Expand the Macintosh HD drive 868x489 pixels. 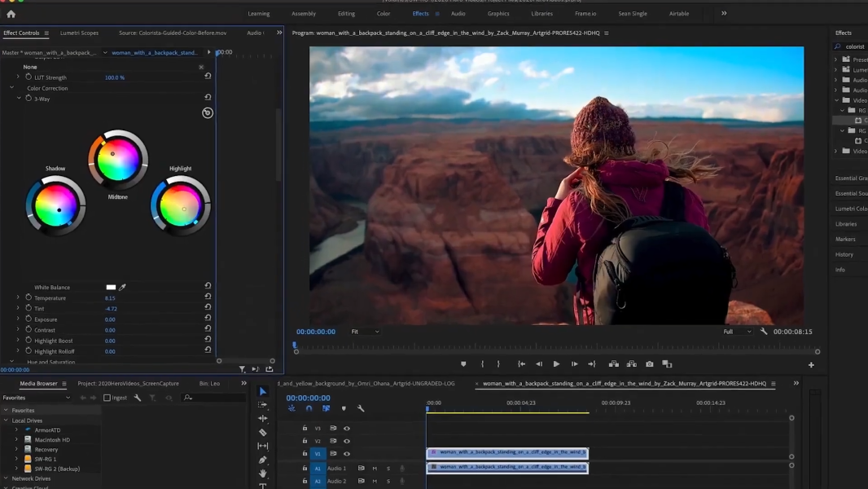[x=16, y=440]
